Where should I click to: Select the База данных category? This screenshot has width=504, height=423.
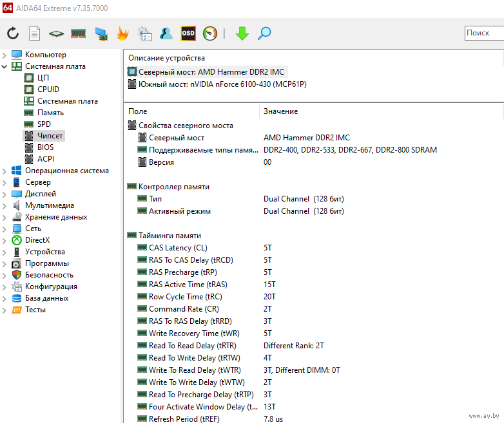pyautogui.click(x=46, y=297)
